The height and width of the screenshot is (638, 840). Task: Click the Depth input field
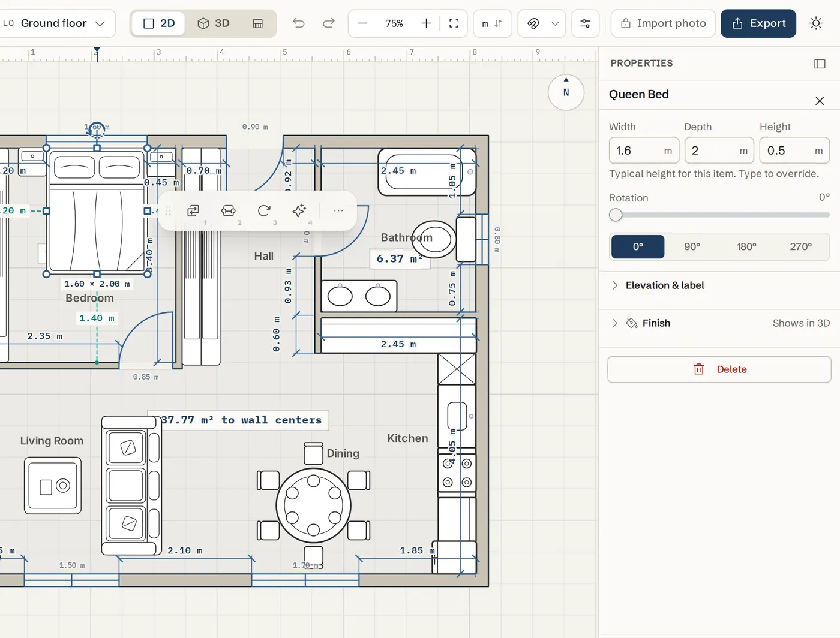click(x=719, y=151)
